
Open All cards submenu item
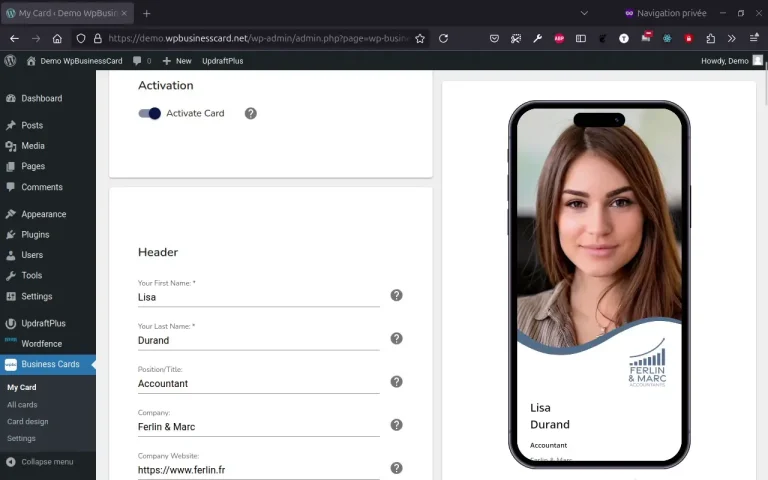click(22, 405)
